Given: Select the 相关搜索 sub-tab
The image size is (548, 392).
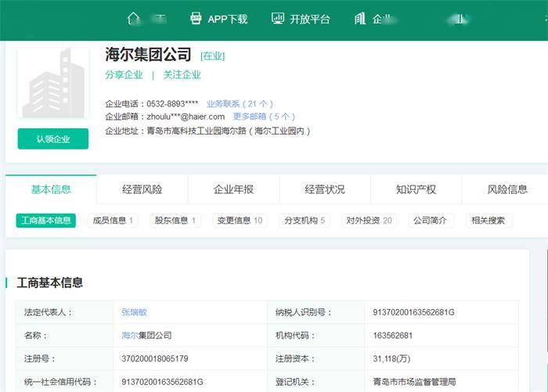Looking at the screenshot, I should point(489,221).
